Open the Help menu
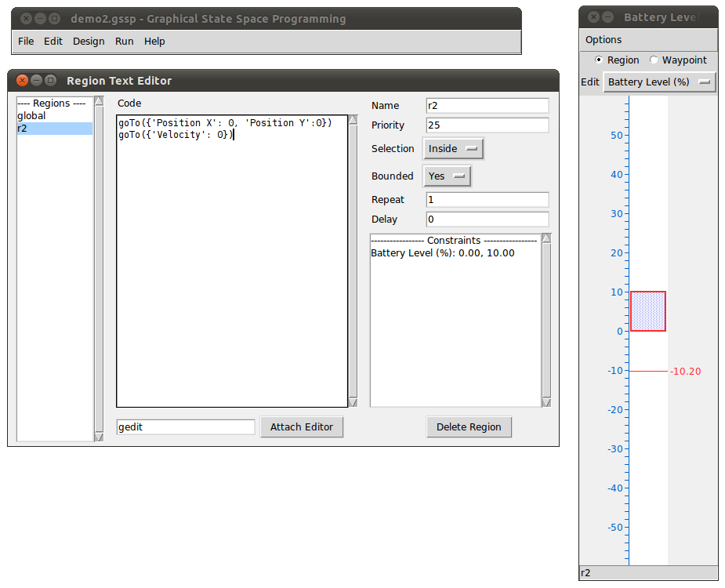This screenshot has height=588, width=725. (x=154, y=41)
